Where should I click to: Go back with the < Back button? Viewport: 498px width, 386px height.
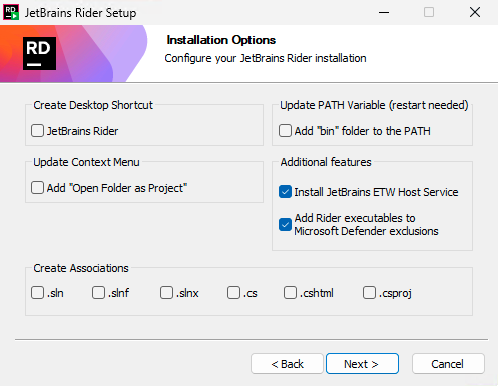[287, 364]
